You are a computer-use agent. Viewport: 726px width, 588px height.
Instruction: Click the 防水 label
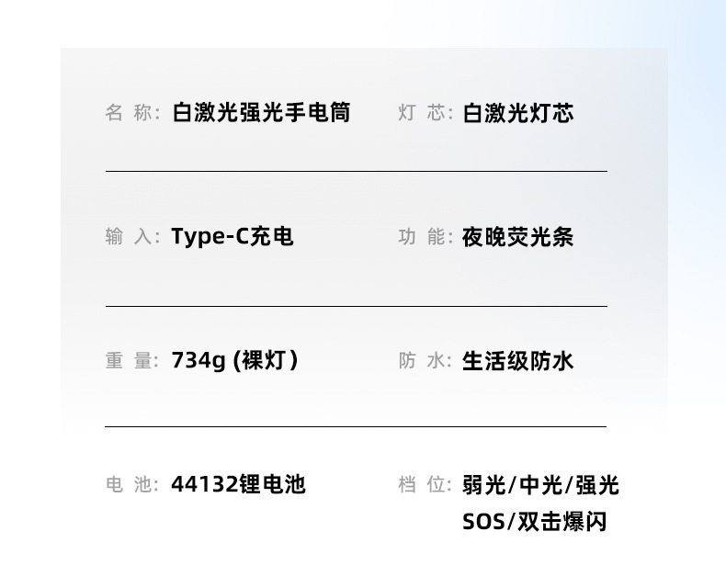click(425, 361)
